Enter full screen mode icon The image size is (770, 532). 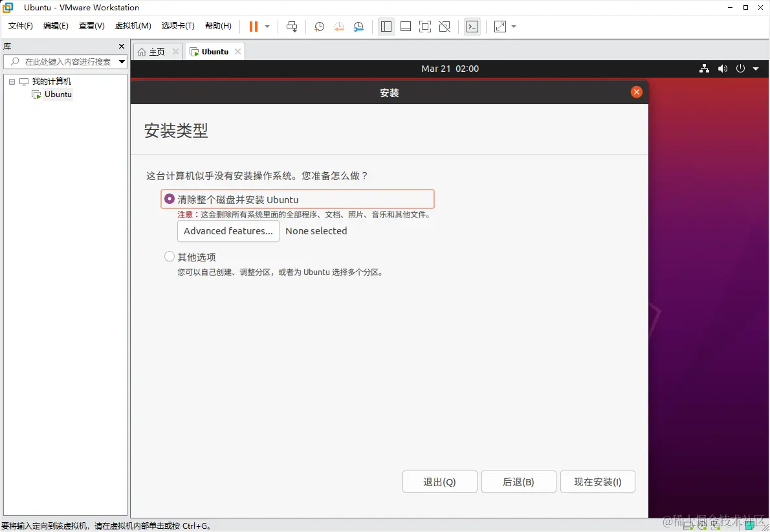[x=425, y=27]
